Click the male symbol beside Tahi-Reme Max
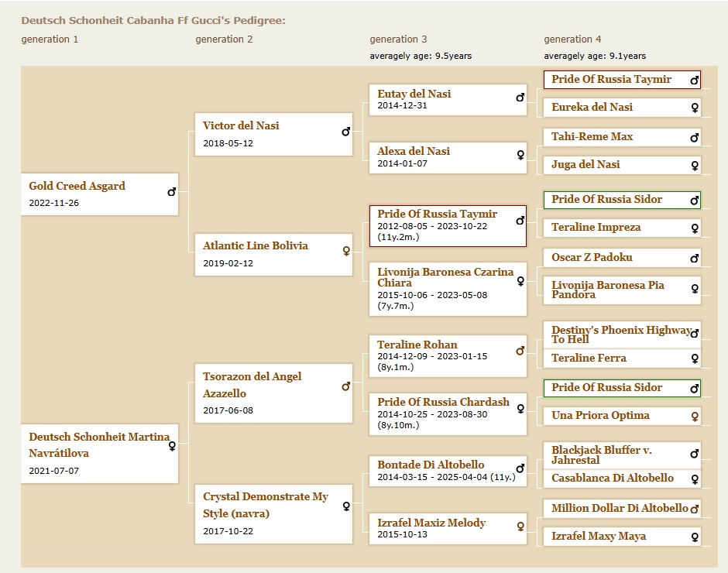This screenshot has height=573, width=728. click(x=695, y=138)
